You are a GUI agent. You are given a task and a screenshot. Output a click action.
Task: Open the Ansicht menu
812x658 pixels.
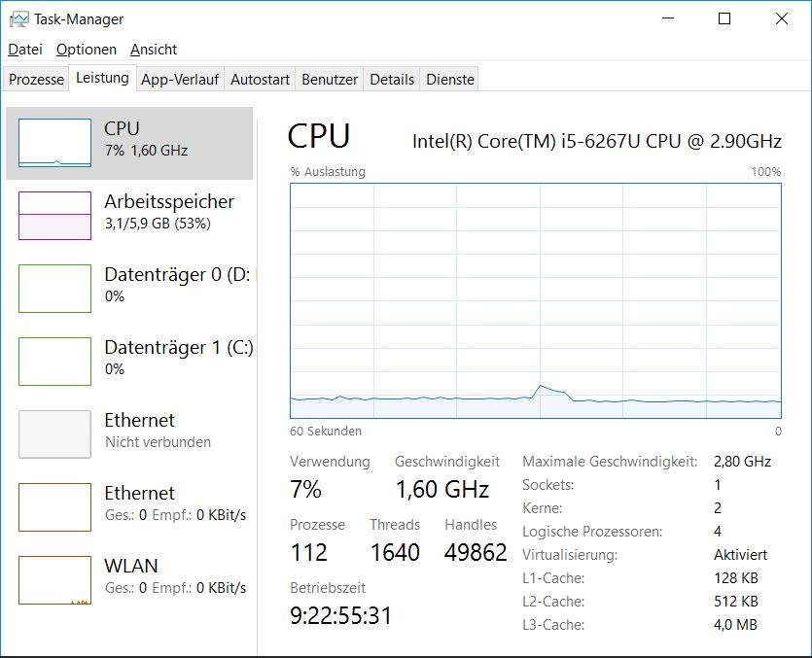(154, 50)
